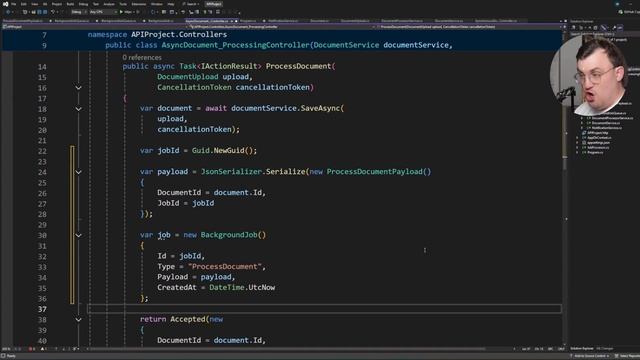The width and height of the screenshot is (640, 360).
Task: Click the CRLF line ending indicator
Action: tap(561, 349)
